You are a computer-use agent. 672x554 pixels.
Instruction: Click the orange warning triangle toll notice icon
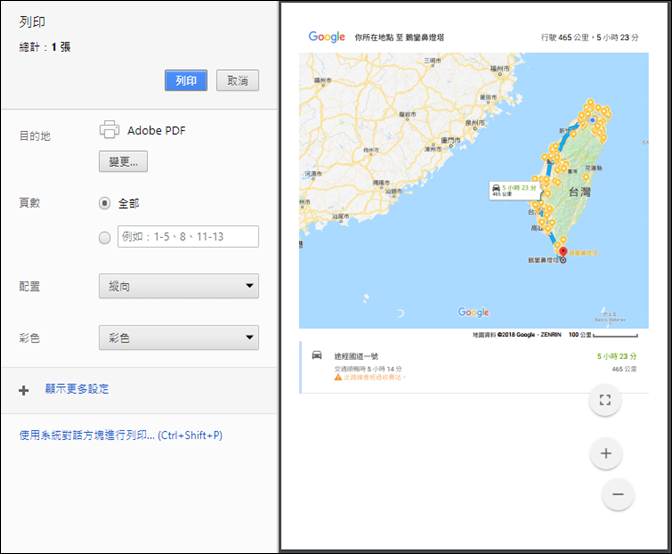point(338,377)
